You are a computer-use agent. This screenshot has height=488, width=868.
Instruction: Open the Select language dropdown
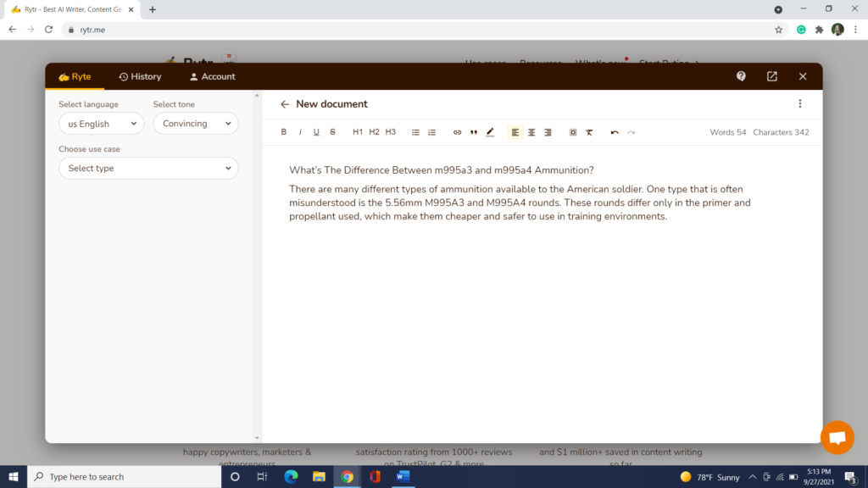pyautogui.click(x=101, y=124)
